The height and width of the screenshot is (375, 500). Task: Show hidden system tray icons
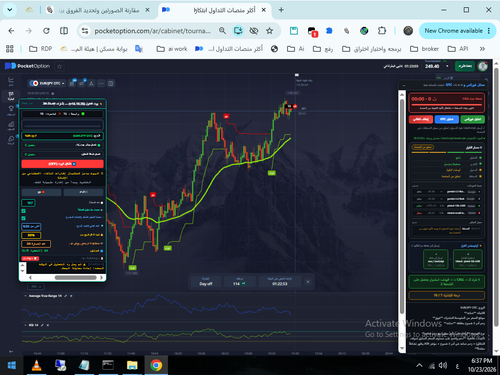point(419,366)
